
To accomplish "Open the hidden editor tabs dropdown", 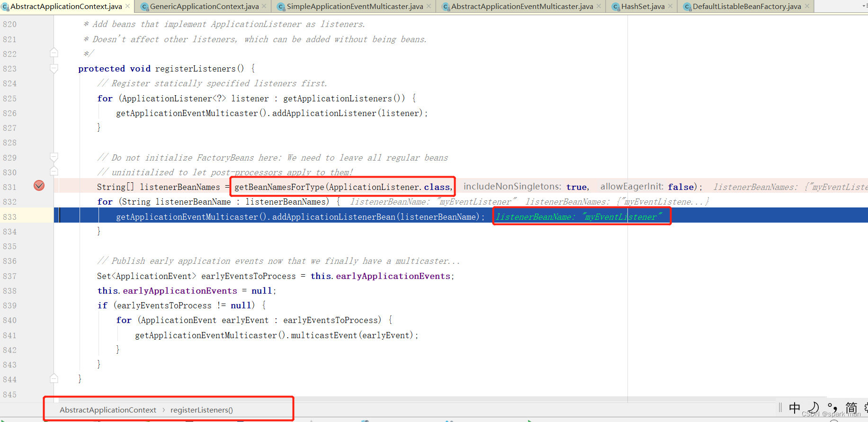I will click(865, 6).
